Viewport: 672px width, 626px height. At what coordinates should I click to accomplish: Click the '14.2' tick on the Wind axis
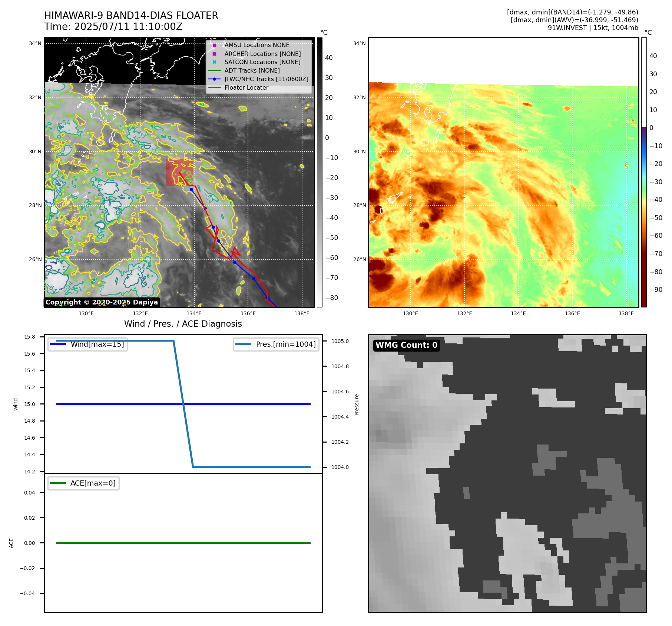coord(30,472)
